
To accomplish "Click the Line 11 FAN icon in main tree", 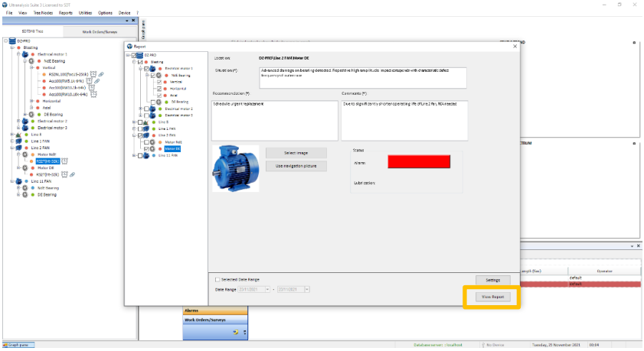I will click(x=18, y=181).
